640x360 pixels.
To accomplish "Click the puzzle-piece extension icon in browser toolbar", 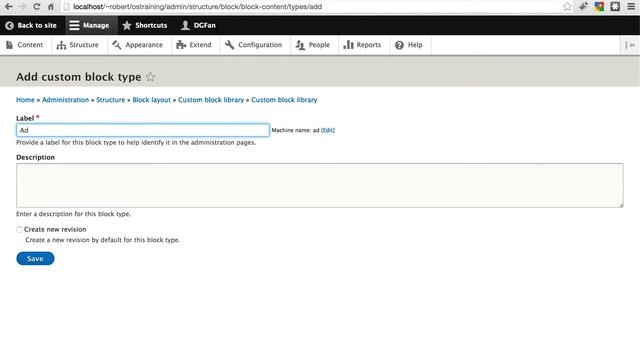I will click(x=615, y=7).
